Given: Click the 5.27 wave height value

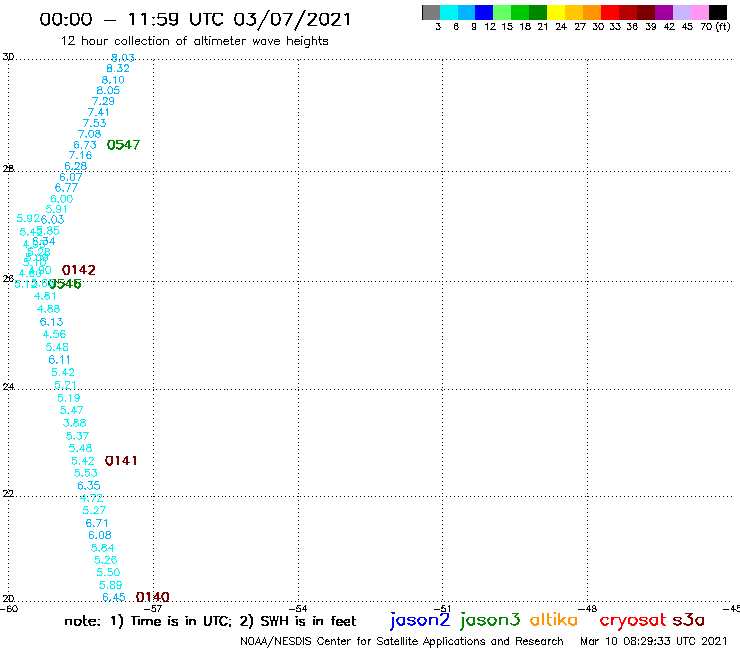Looking at the screenshot, I should (x=94, y=510).
